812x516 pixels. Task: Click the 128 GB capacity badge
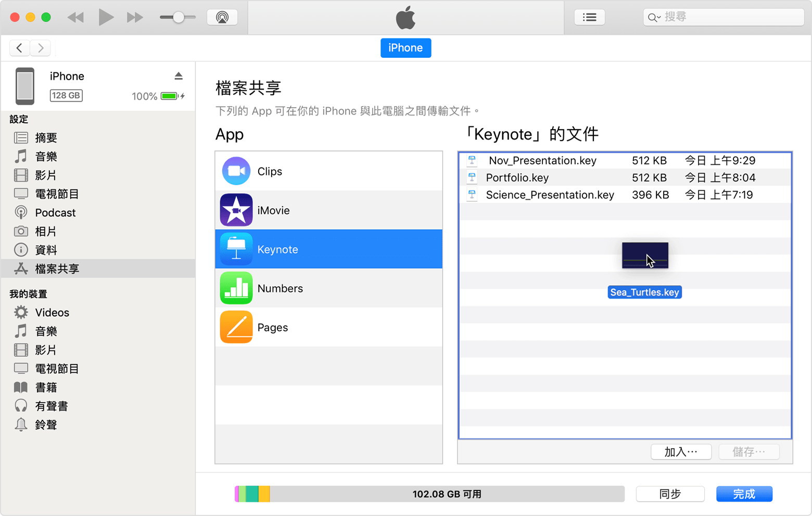click(x=66, y=96)
